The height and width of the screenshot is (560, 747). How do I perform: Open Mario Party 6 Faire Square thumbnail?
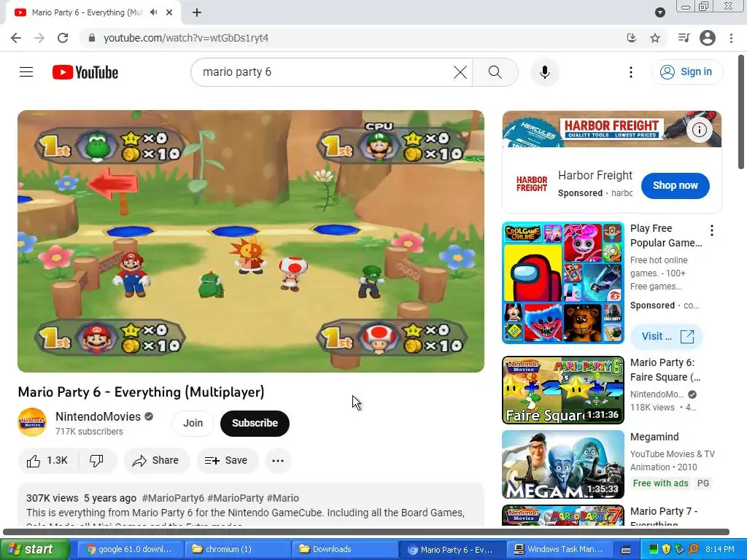563,390
